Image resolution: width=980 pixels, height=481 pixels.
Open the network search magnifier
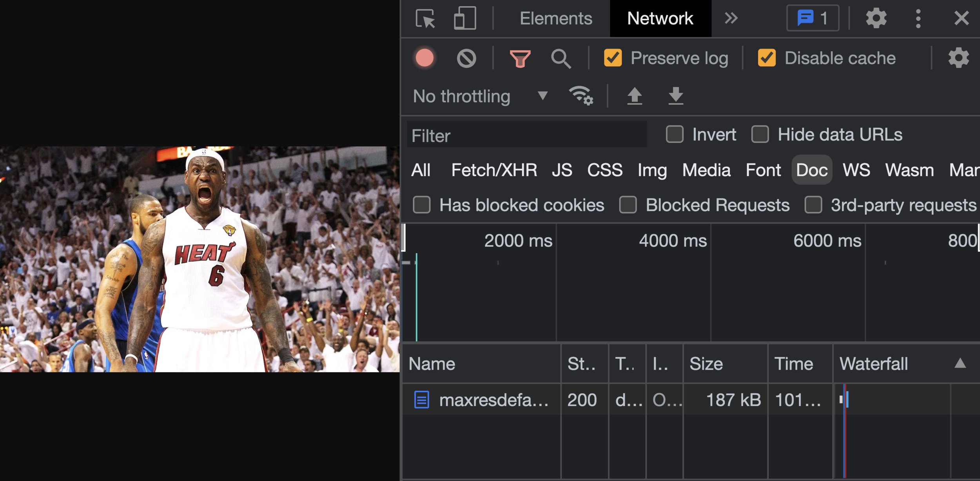pos(561,59)
